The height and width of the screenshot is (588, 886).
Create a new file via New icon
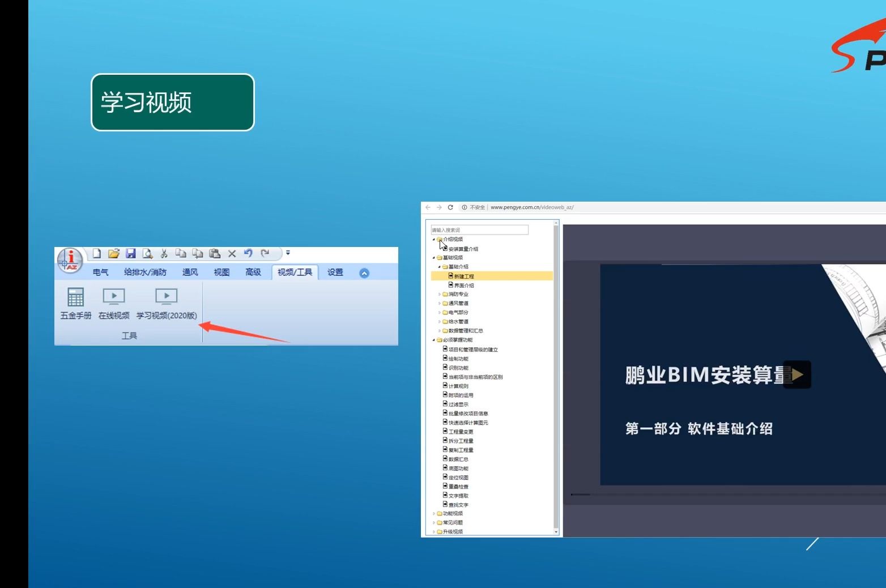(96, 254)
